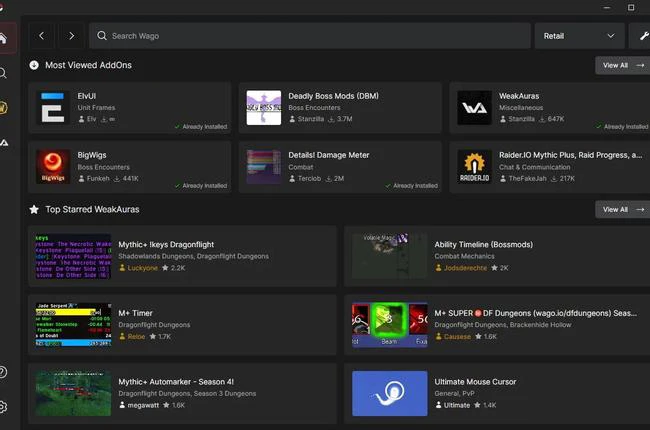The image size is (650, 430).
Task: Go back with the left arrow
Action: click(41, 36)
